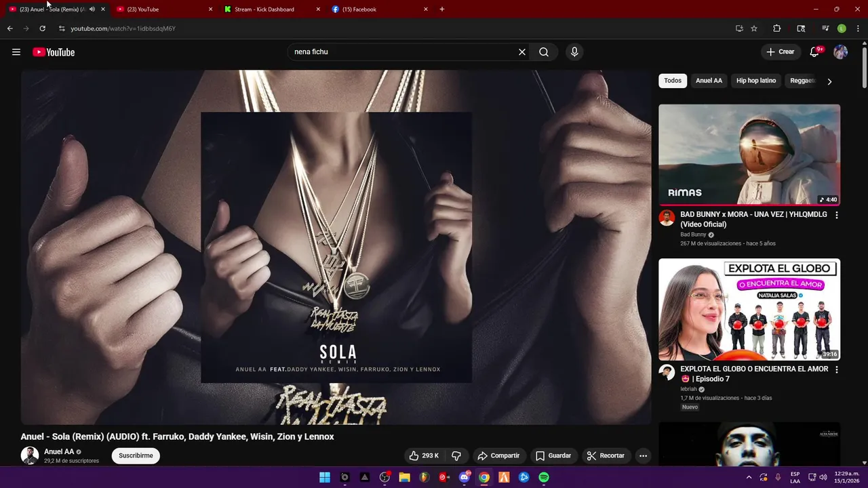
Task: Open more actions ellipsis under video
Action: (643, 455)
